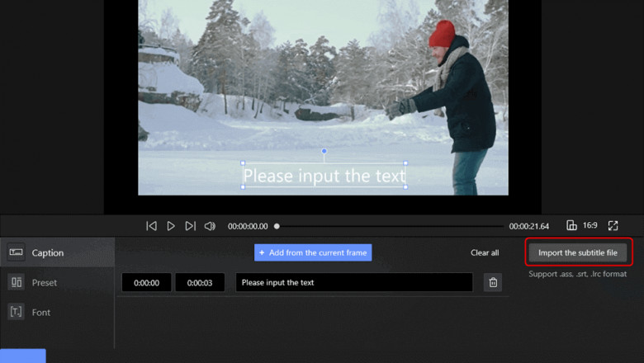The height and width of the screenshot is (363, 644).
Task: Mute the volume speaker icon
Action: [210, 226]
